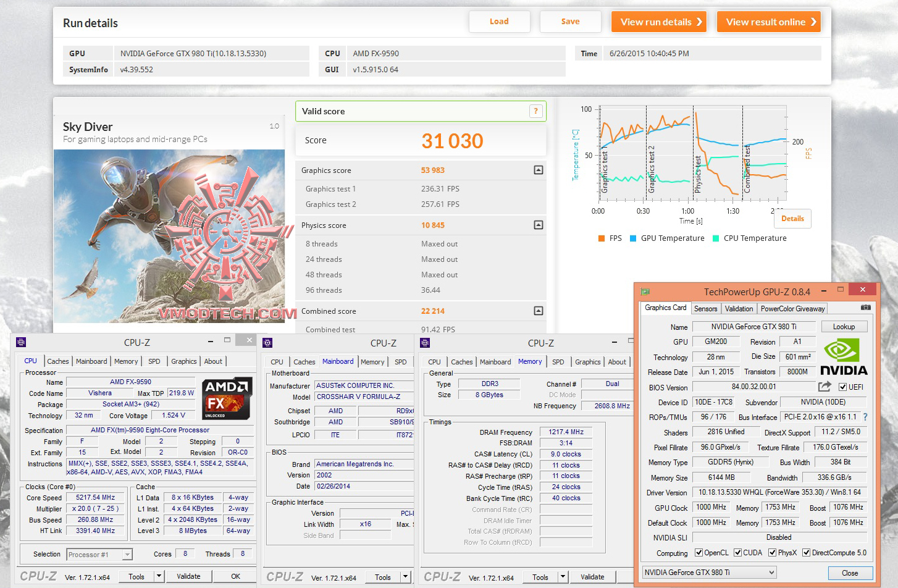Click the camera screenshot icon in GPU-Z
Viewport: 898px width, 588px height.
coord(866,307)
